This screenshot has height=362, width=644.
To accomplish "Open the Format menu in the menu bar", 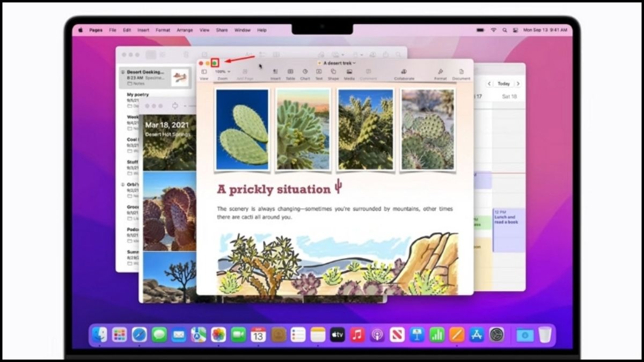I will tap(163, 30).
